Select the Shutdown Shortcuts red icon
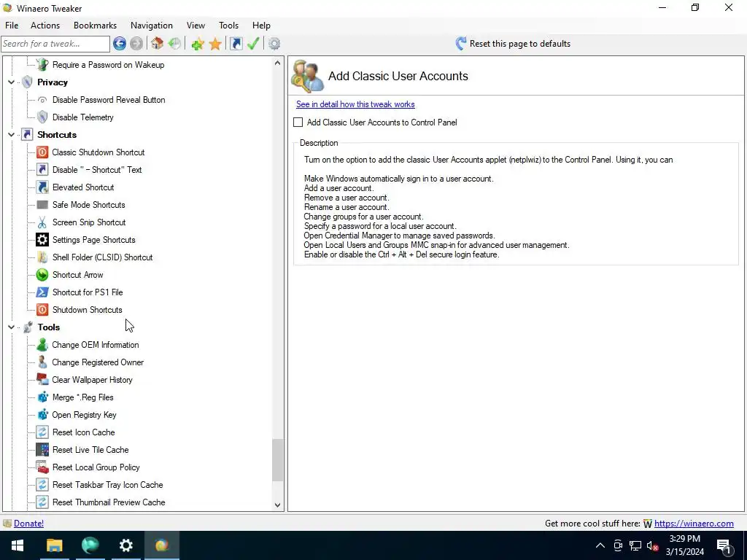The image size is (747, 560). click(42, 310)
